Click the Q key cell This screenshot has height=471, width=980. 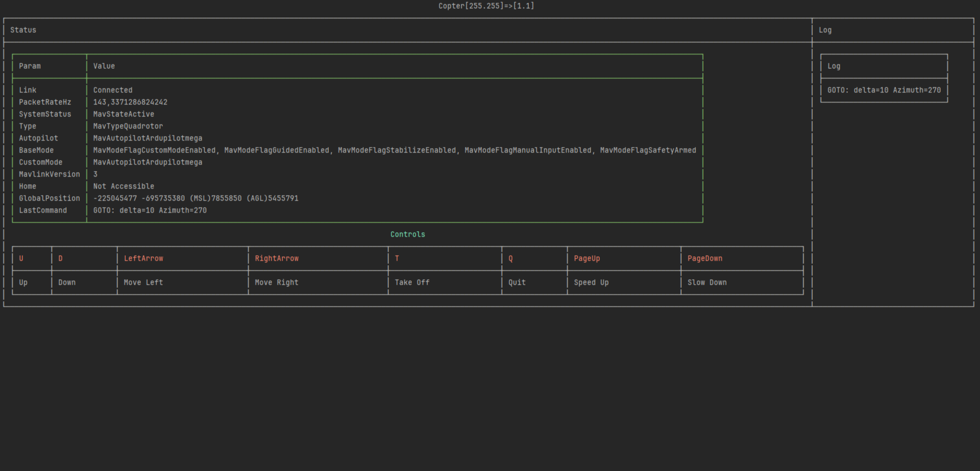pyautogui.click(x=535, y=258)
